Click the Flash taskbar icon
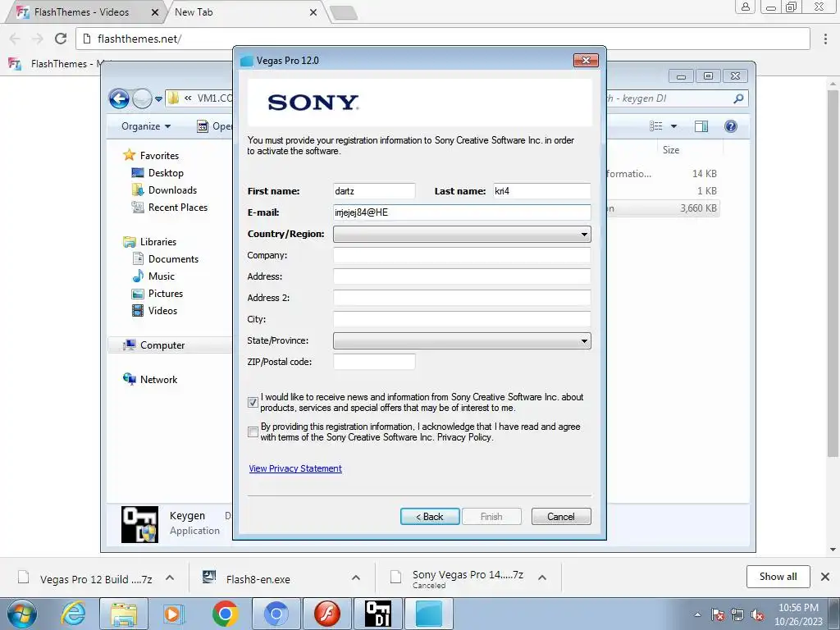This screenshot has width=840, height=630. (x=326, y=614)
